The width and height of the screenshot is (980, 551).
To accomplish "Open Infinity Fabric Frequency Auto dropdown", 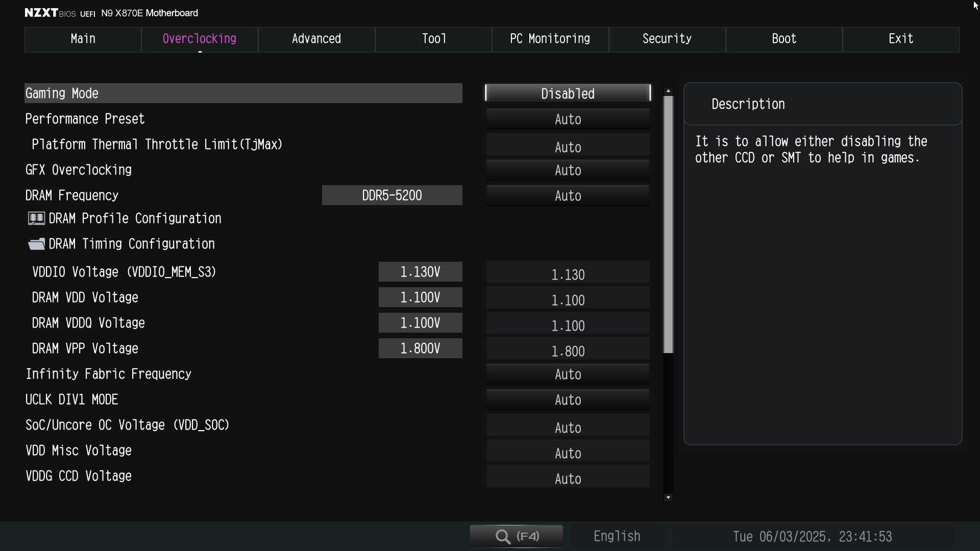I will (x=568, y=374).
